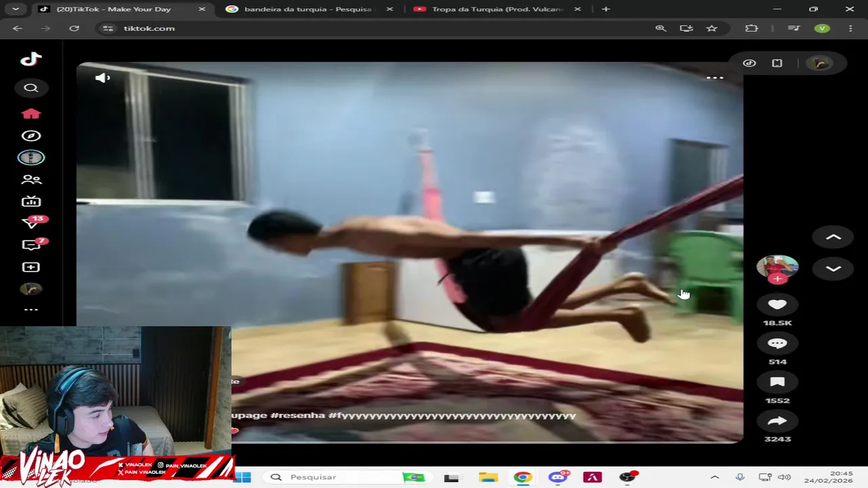The image size is (868, 488).
Task: Click the tiktok.com address bar
Action: click(x=380, y=28)
